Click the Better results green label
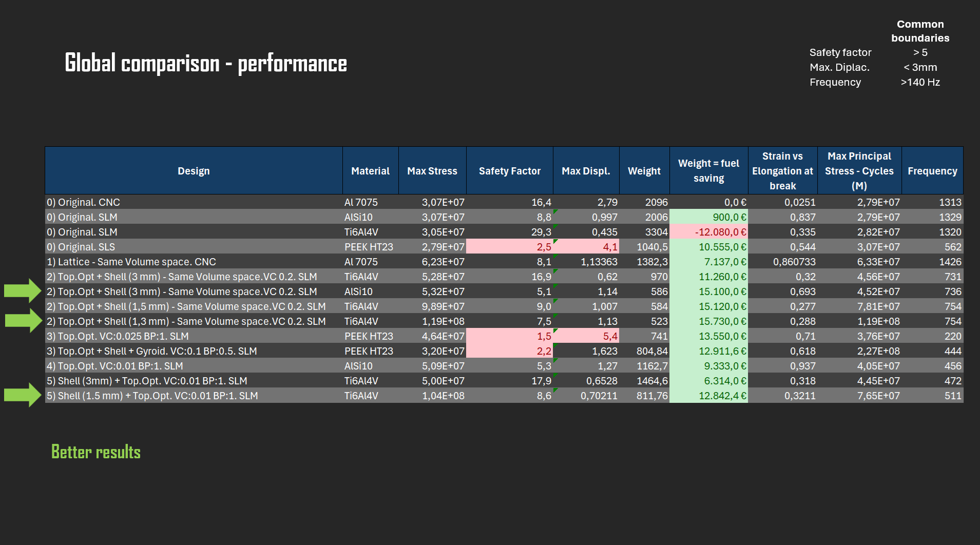The image size is (980, 545). 96,452
